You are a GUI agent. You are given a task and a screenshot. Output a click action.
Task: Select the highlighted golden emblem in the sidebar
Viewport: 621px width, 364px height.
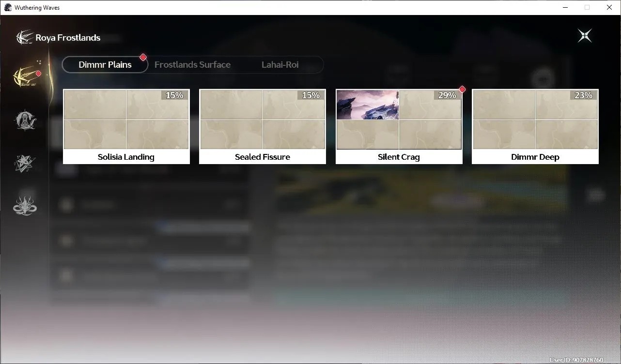pyautogui.click(x=26, y=76)
